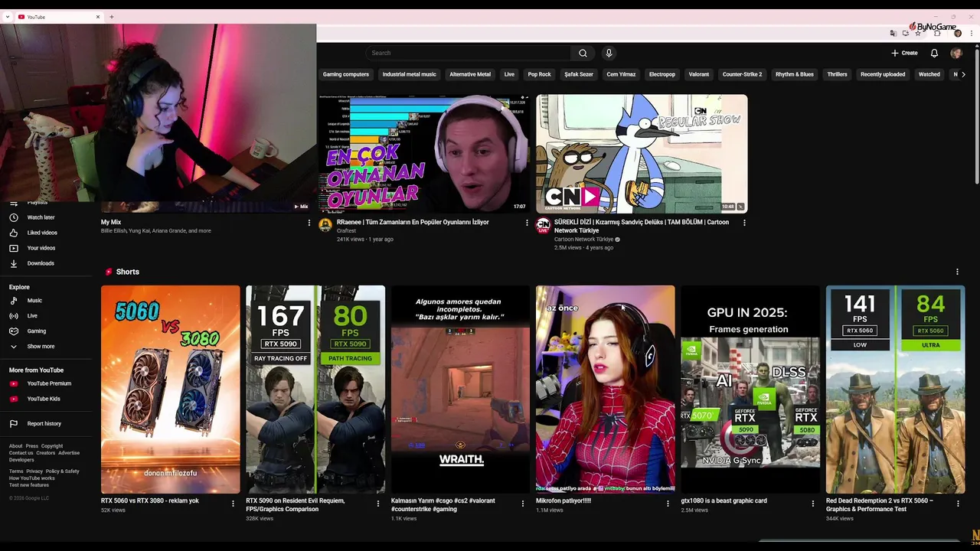Select the Industrial metal music chip
Viewport: 980px width, 551px height.
409,74
